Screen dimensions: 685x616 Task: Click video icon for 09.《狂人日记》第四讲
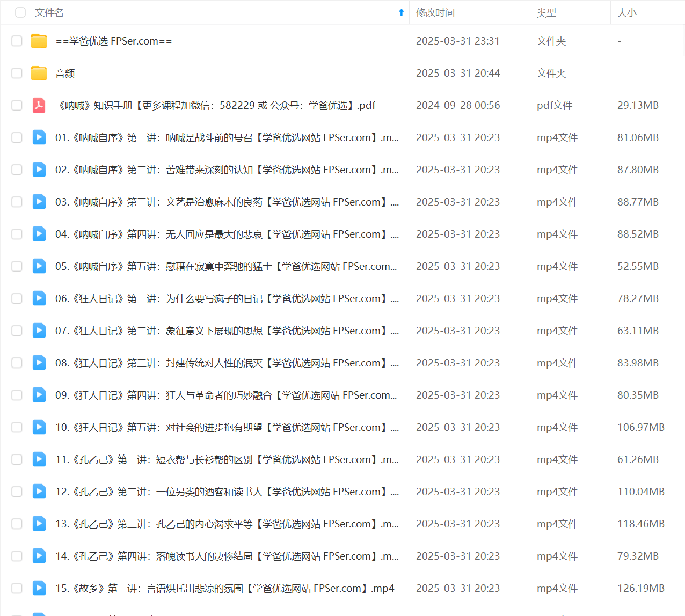coord(39,395)
